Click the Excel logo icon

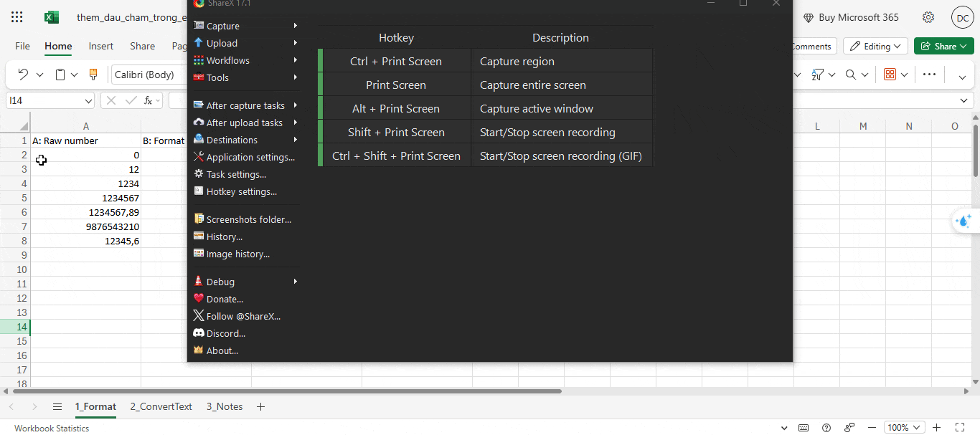52,17
